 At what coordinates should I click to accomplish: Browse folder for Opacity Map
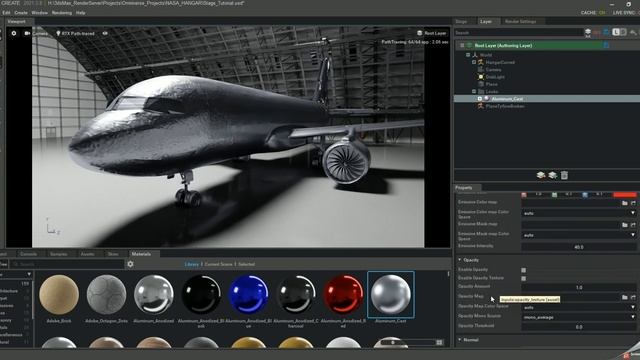point(625,298)
